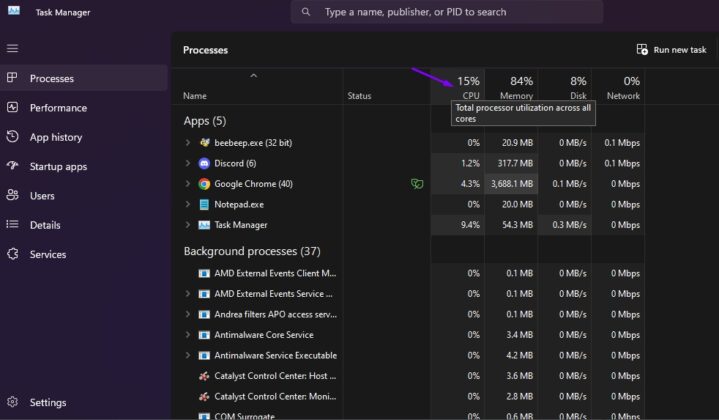Screen dimensions: 719x420
Task: Click the Antimalware Service Executable icon
Action: point(204,355)
